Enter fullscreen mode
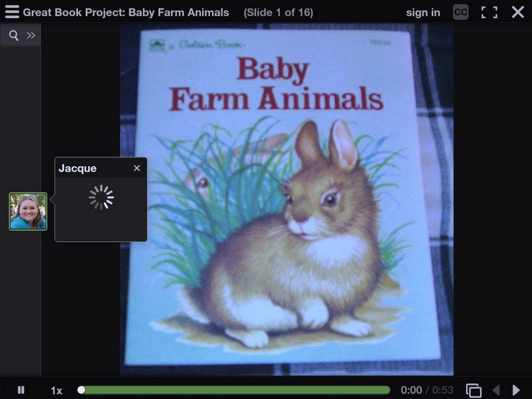The width and height of the screenshot is (532, 399). (489, 12)
